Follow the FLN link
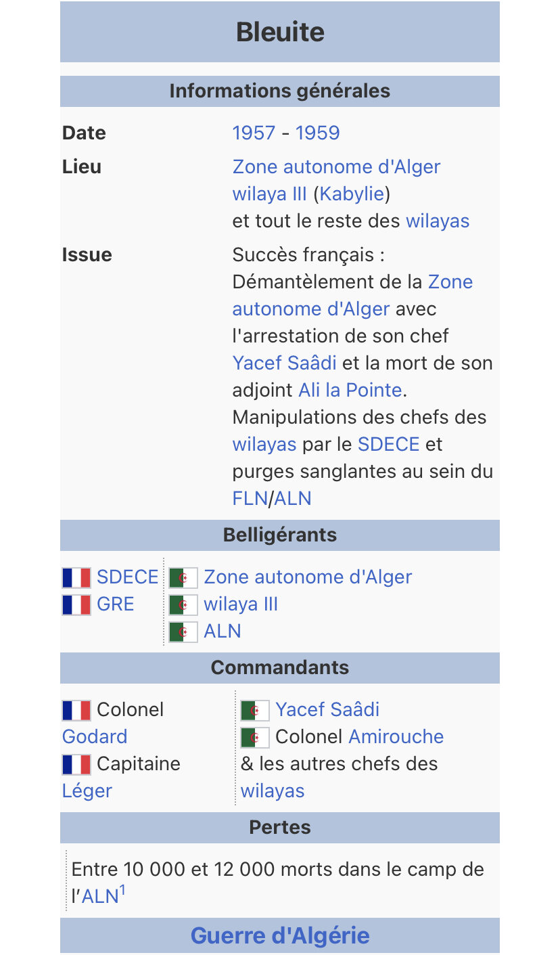 (250, 499)
